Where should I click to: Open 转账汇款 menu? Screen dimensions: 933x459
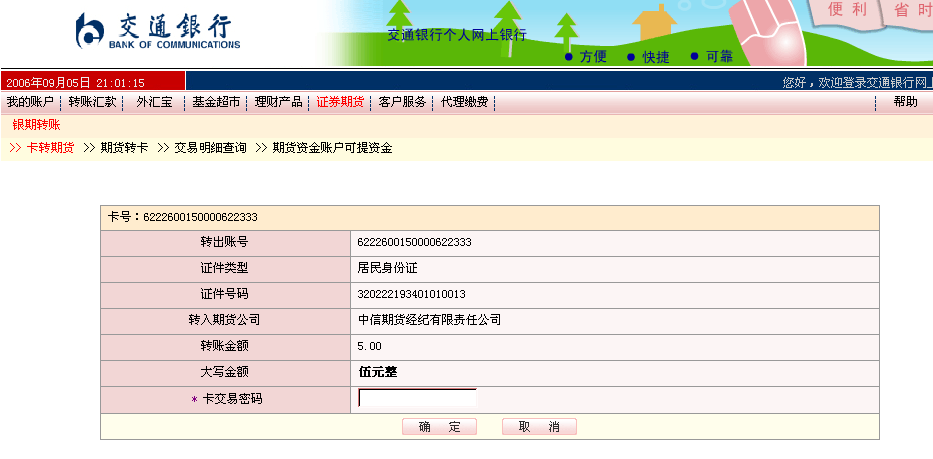pos(93,102)
